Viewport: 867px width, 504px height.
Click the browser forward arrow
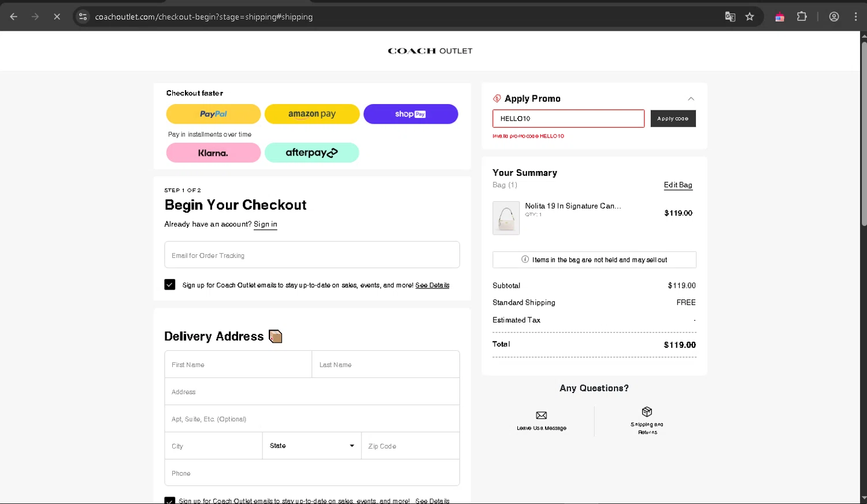(35, 17)
